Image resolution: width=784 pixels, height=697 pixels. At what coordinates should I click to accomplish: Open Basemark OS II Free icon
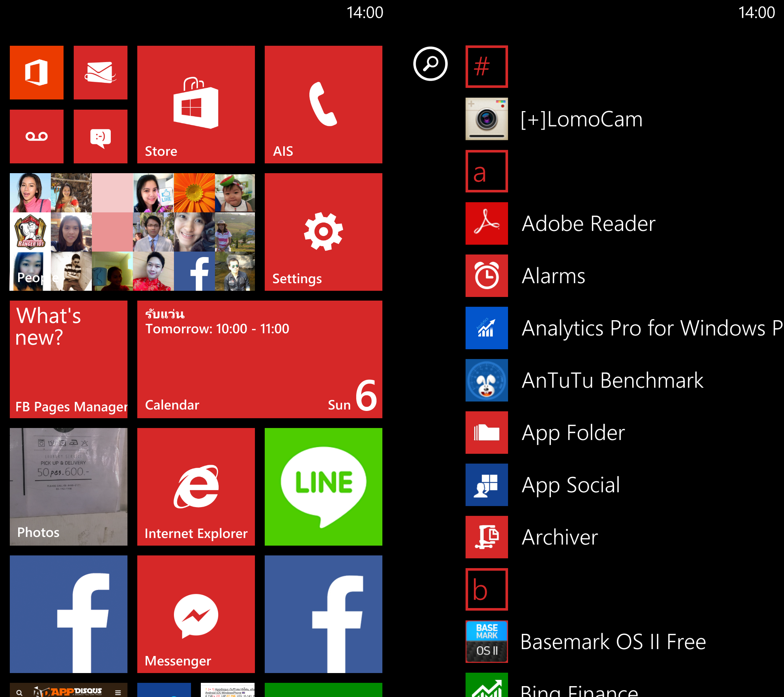[487, 641]
